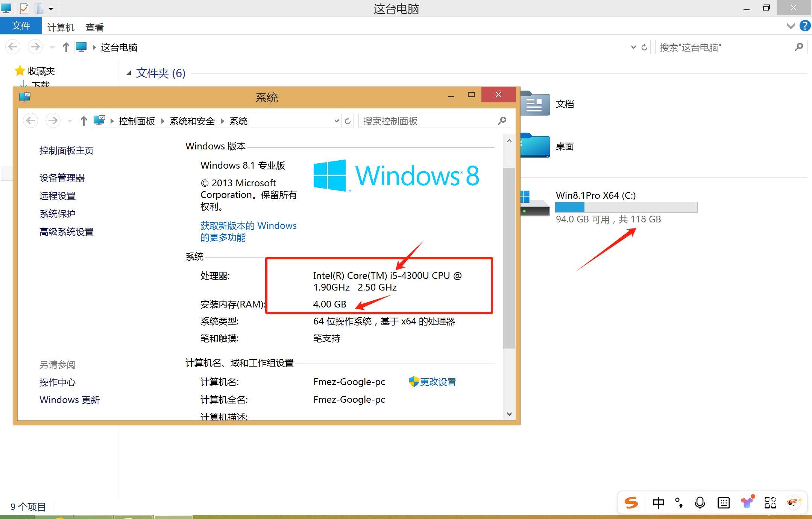This screenshot has width=812, height=519.
Task: Click the Sogou mascot icon on IME bar
Action: pos(794,502)
